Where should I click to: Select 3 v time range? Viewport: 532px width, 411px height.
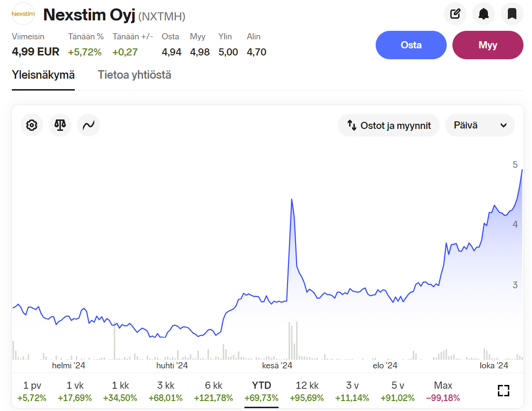pyautogui.click(x=352, y=391)
